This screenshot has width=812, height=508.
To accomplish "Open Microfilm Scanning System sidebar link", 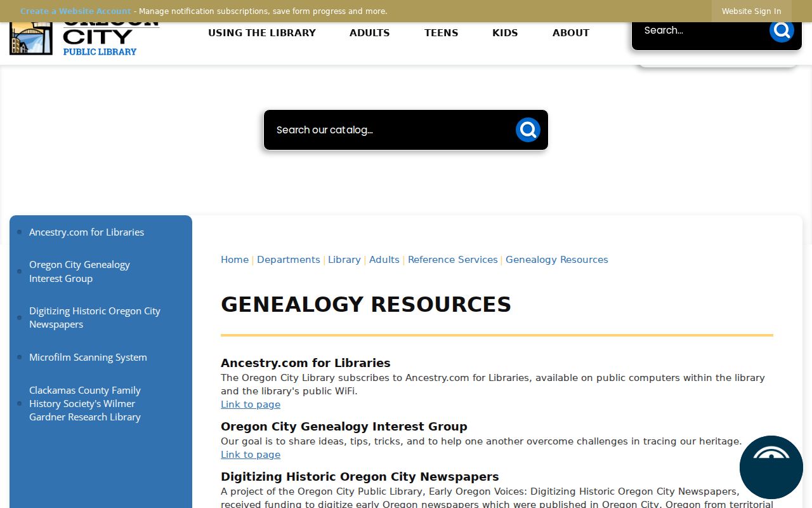I will point(88,357).
